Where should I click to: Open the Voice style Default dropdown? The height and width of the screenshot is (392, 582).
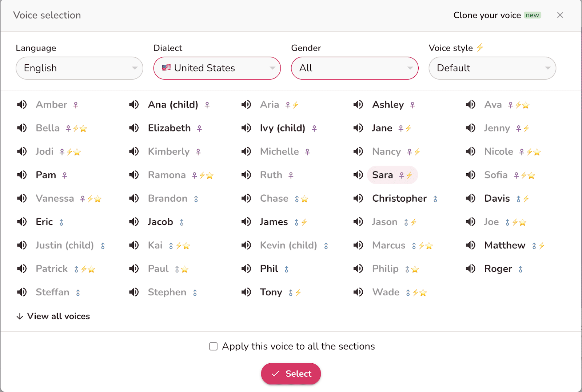point(492,68)
